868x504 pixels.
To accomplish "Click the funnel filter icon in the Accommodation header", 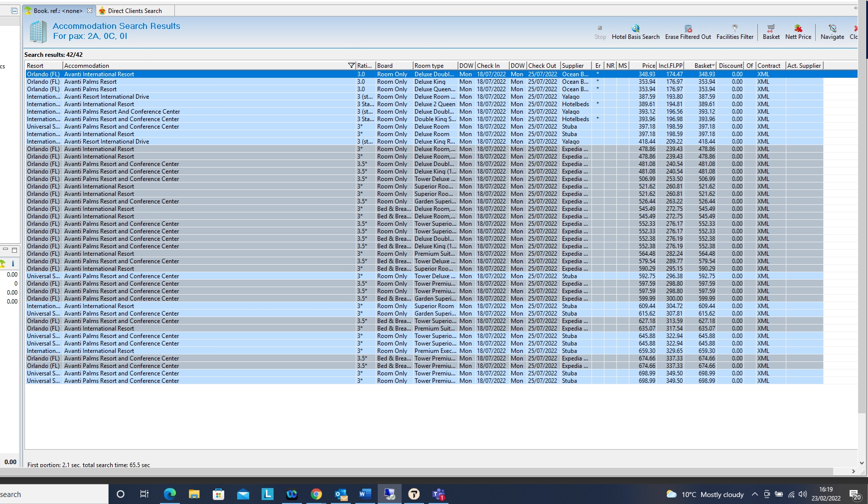I will pyautogui.click(x=351, y=65).
